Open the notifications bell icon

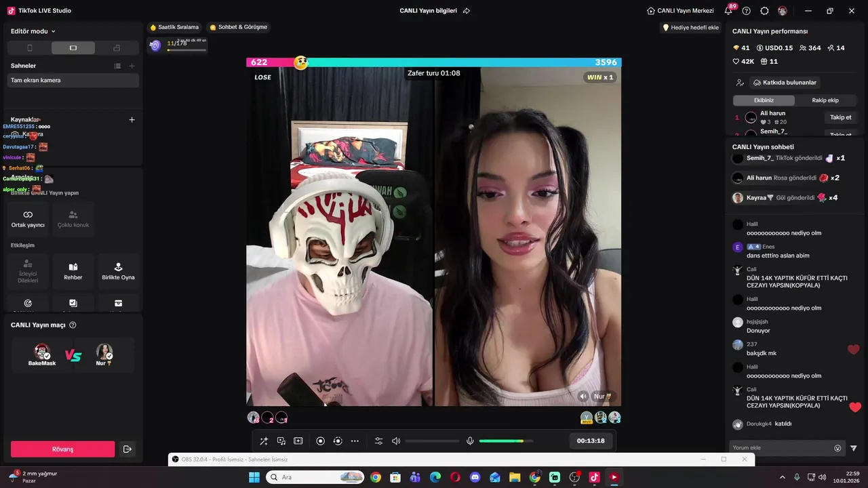[x=729, y=11]
